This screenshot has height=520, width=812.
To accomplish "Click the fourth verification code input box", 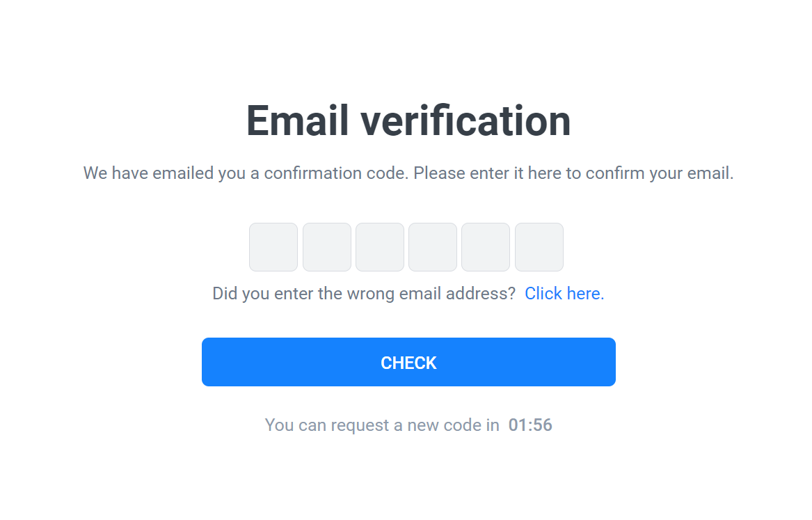I will click(x=432, y=247).
